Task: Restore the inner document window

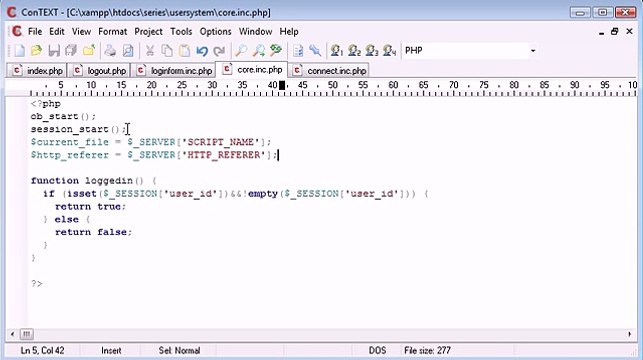Action: pyautogui.click(x=614, y=32)
